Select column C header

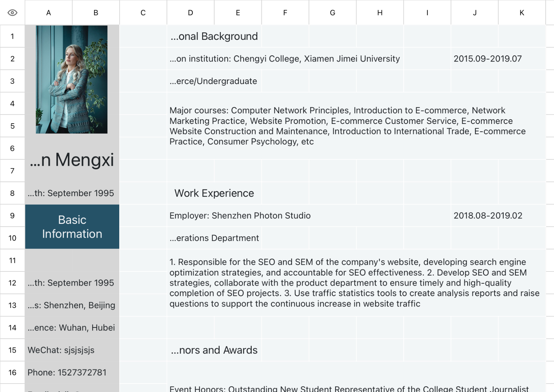[143, 12]
